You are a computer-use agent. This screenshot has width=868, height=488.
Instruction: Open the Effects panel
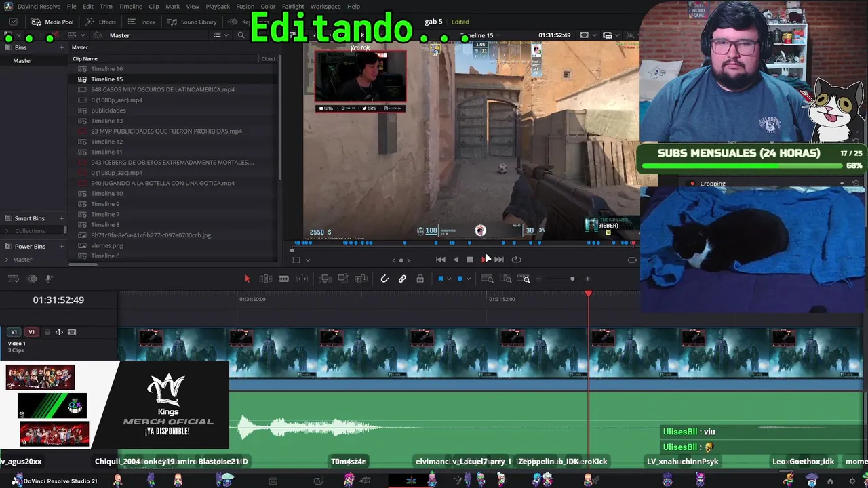(100, 22)
